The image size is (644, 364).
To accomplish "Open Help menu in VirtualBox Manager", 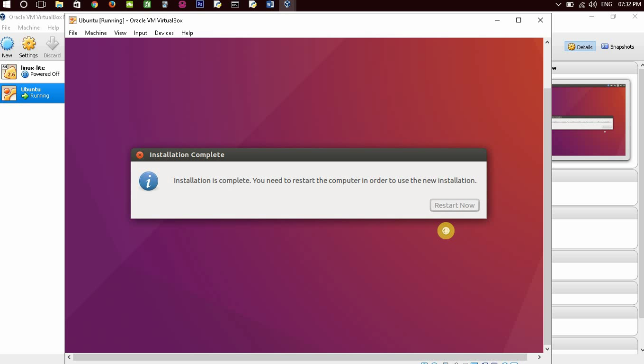I will click(53, 27).
